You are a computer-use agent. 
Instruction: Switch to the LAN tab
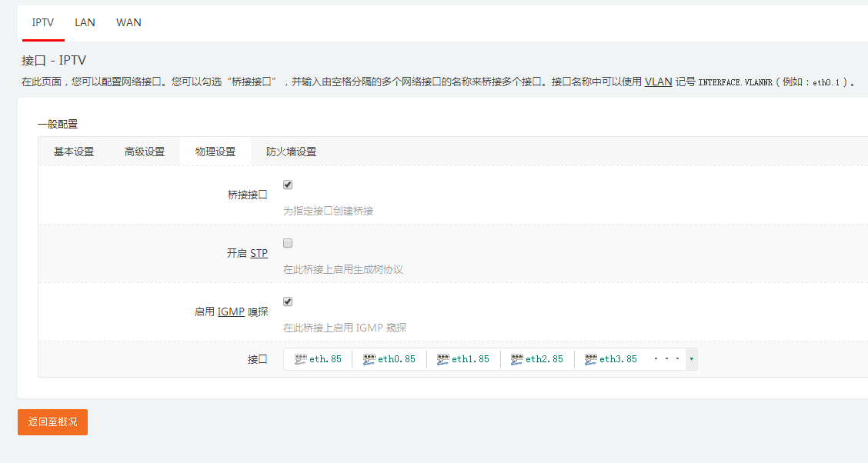85,22
